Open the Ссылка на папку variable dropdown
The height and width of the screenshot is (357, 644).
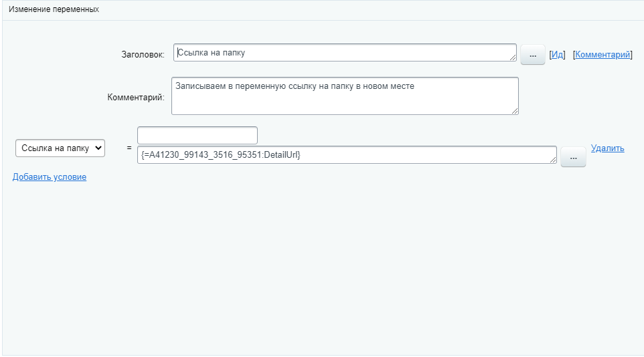coord(60,148)
